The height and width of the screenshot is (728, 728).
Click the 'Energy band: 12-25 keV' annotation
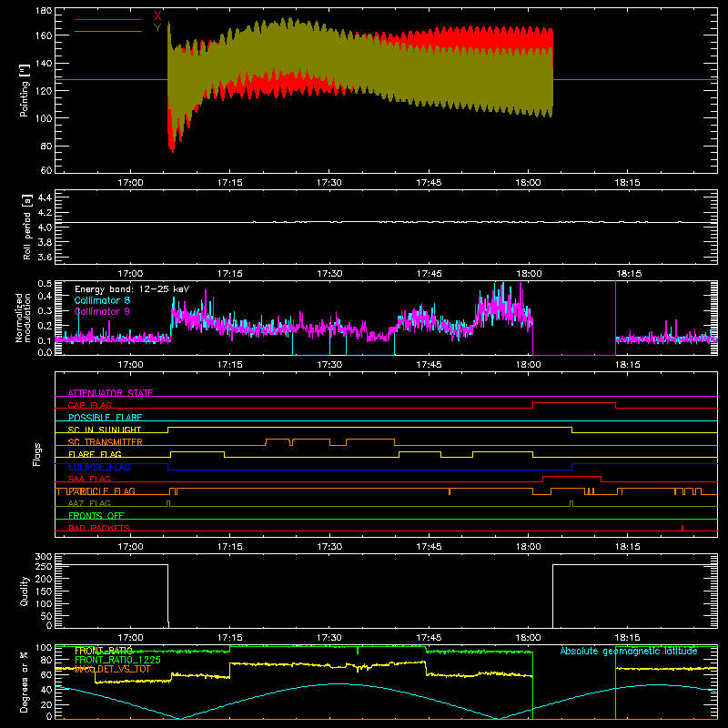pyautogui.click(x=132, y=289)
